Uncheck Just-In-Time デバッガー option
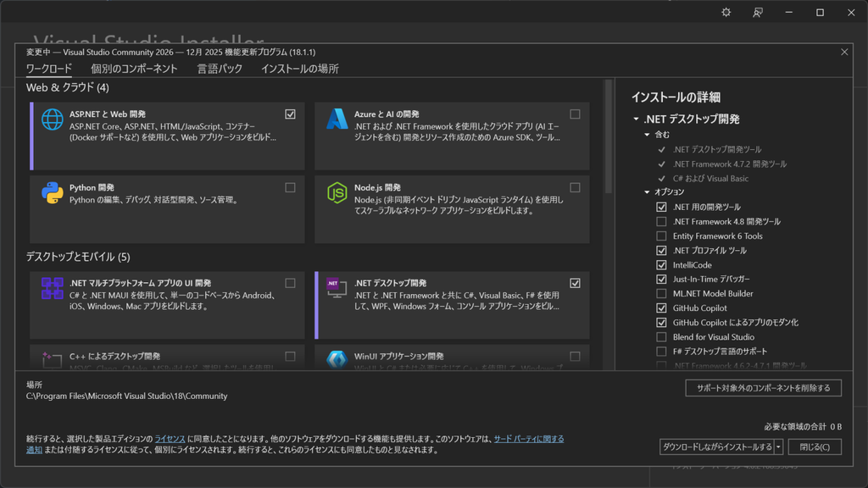Viewport: 868px width, 488px height. coord(661,279)
